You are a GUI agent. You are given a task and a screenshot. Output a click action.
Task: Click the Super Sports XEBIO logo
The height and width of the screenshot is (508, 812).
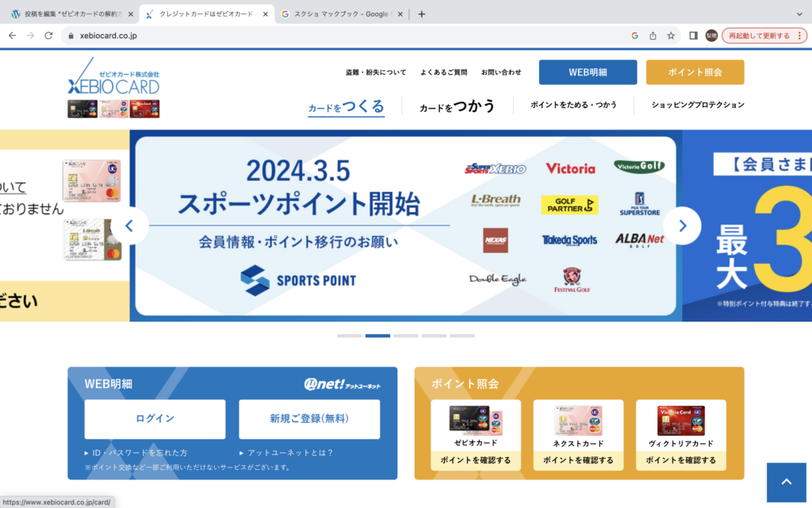495,168
